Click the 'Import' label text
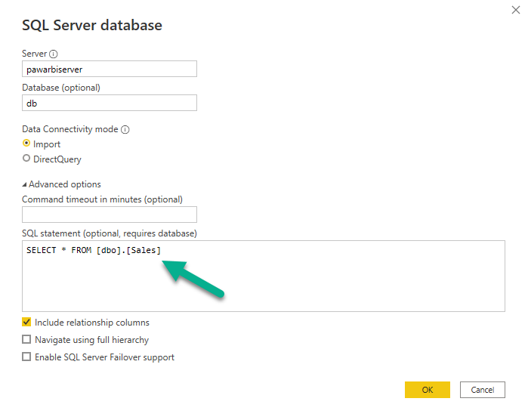528x420 pixels. coord(47,144)
